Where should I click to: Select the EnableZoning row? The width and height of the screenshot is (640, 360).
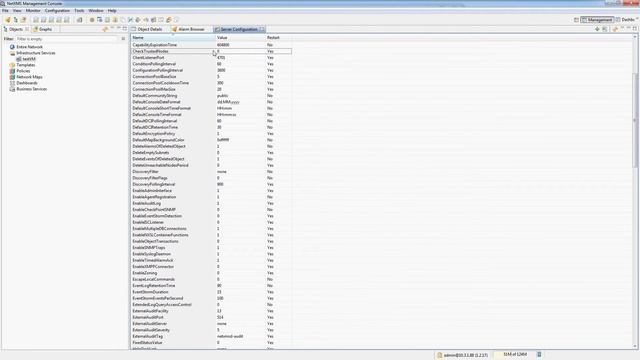pyautogui.click(x=211, y=273)
